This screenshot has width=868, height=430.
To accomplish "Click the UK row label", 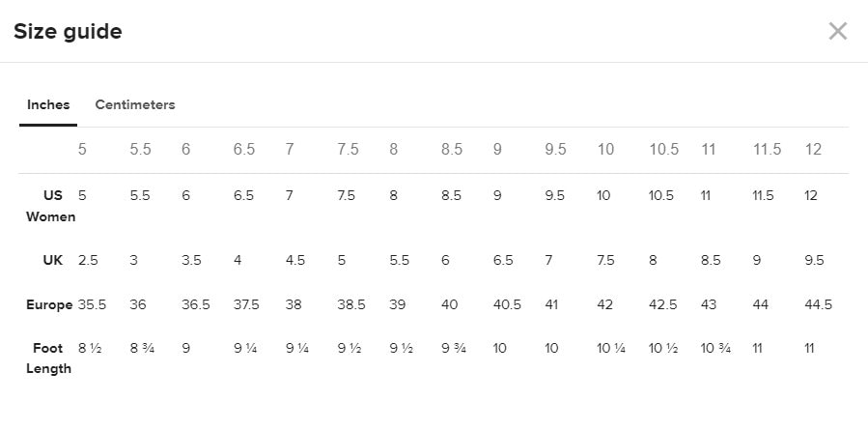I will pyautogui.click(x=53, y=260).
